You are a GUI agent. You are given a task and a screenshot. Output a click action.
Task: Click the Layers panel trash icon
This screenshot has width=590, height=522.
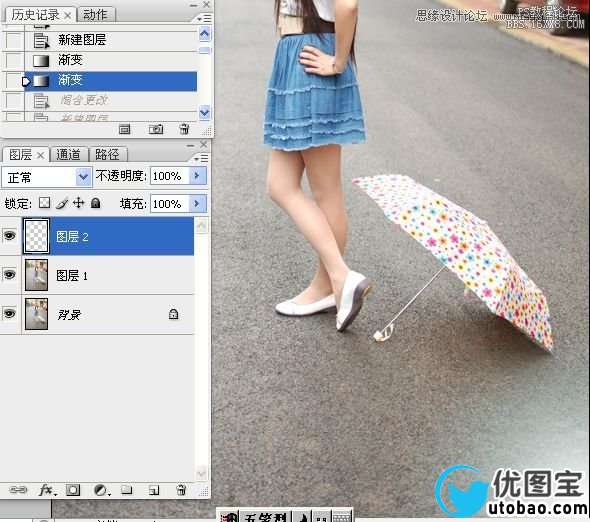pos(181,490)
